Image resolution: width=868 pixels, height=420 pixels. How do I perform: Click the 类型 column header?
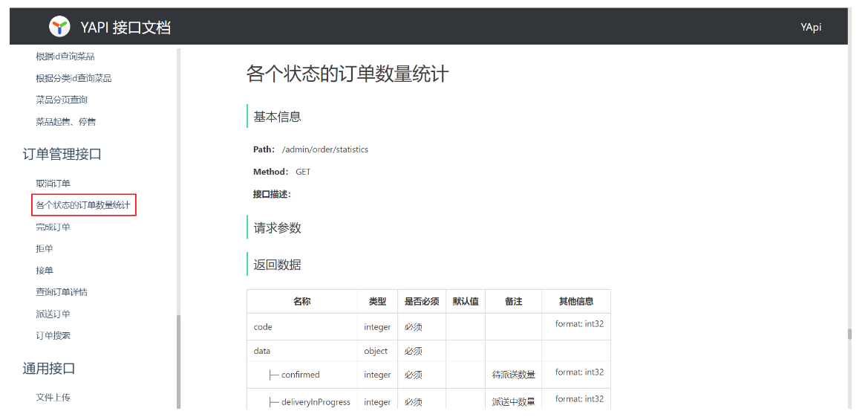tap(377, 301)
